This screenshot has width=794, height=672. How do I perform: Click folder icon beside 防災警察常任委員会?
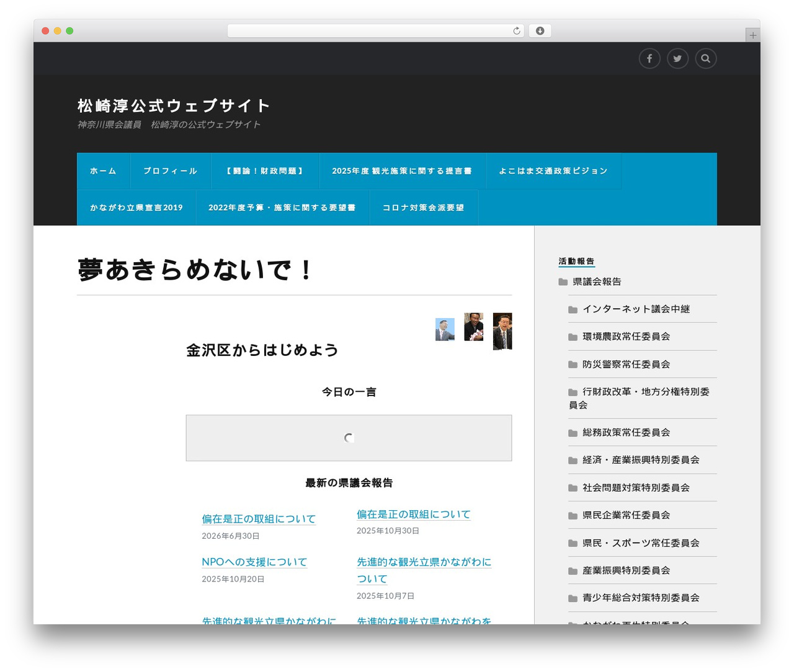573,365
